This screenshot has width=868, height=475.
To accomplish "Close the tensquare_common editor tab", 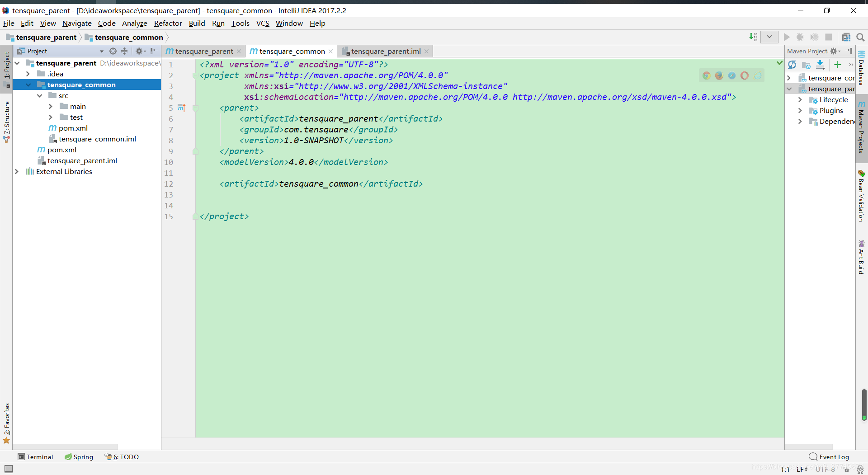I will tap(331, 51).
